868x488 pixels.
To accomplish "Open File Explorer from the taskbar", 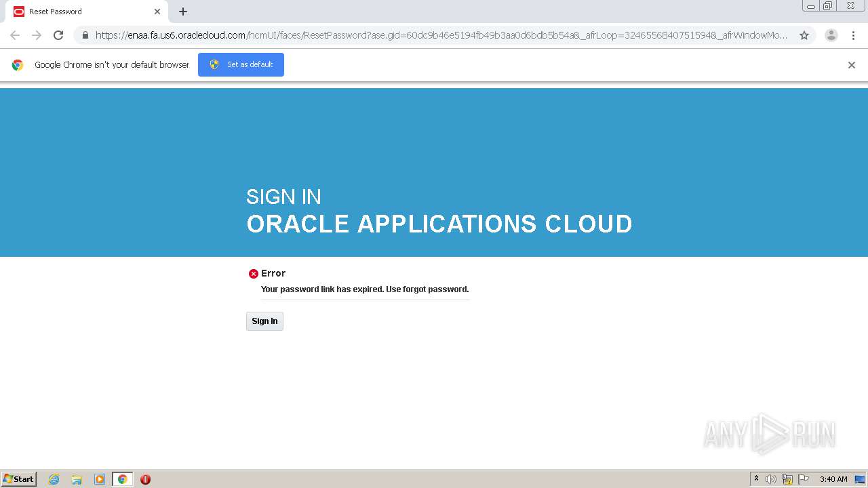I will point(77,479).
